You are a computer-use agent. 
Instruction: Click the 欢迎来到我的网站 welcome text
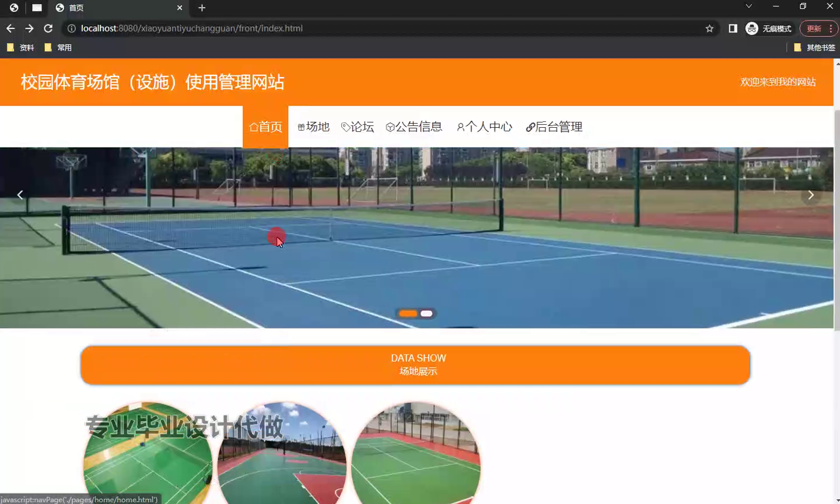[x=778, y=82]
